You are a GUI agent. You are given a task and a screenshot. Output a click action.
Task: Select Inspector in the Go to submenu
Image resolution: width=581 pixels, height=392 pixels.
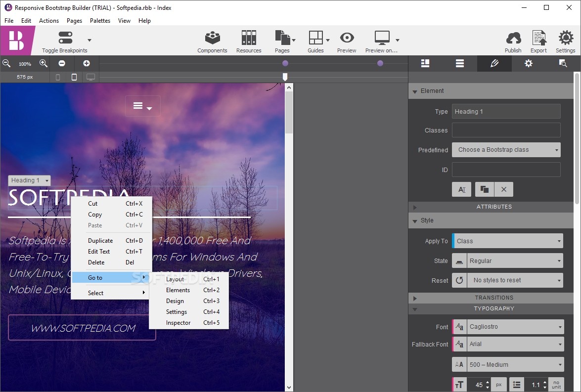tap(189, 323)
